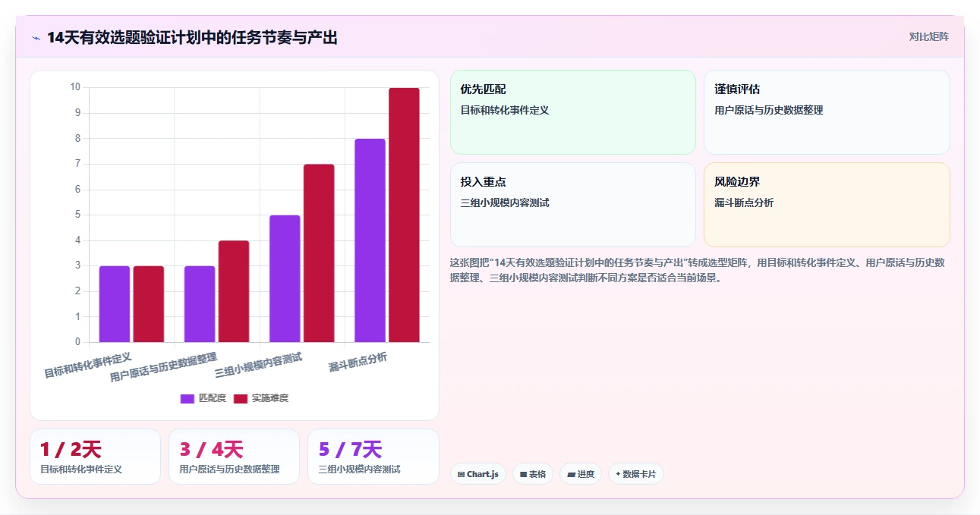Open the 优先匹配 card
Screen dimensions: 980x515
point(573,112)
